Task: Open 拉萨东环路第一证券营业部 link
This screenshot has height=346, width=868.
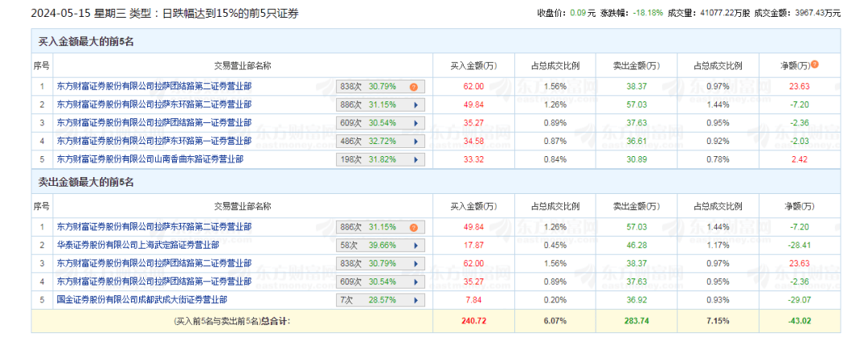Action: pyautogui.click(x=154, y=141)
